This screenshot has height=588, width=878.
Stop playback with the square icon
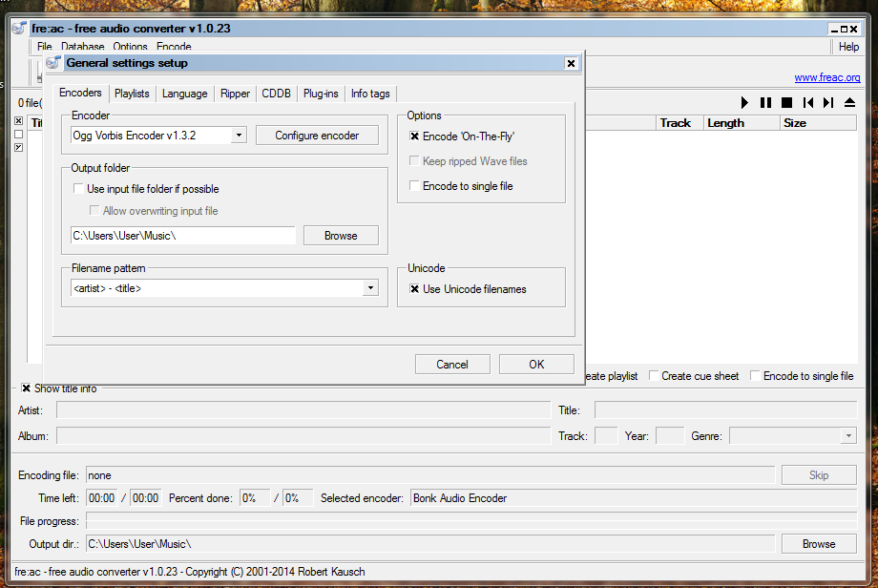[786, 102]
